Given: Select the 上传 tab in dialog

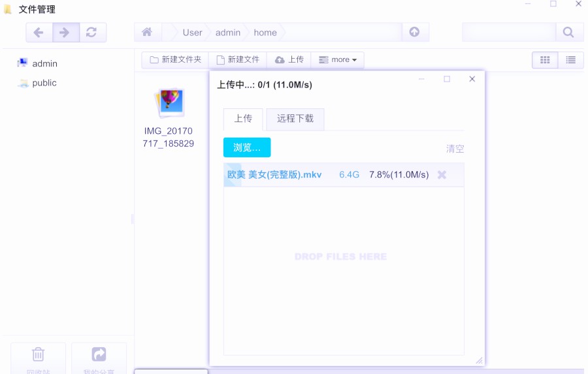Looking at the screenshot, I should click(243, 119).
